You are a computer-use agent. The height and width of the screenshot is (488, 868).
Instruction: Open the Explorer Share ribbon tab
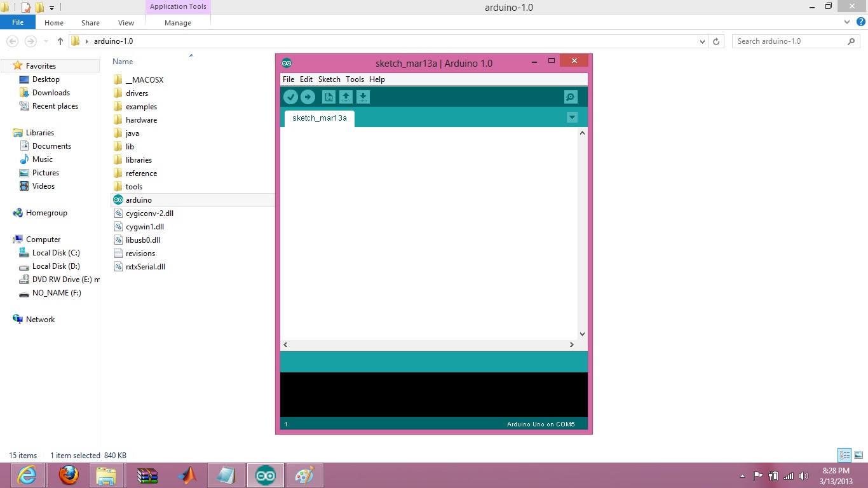click(90, 23)
